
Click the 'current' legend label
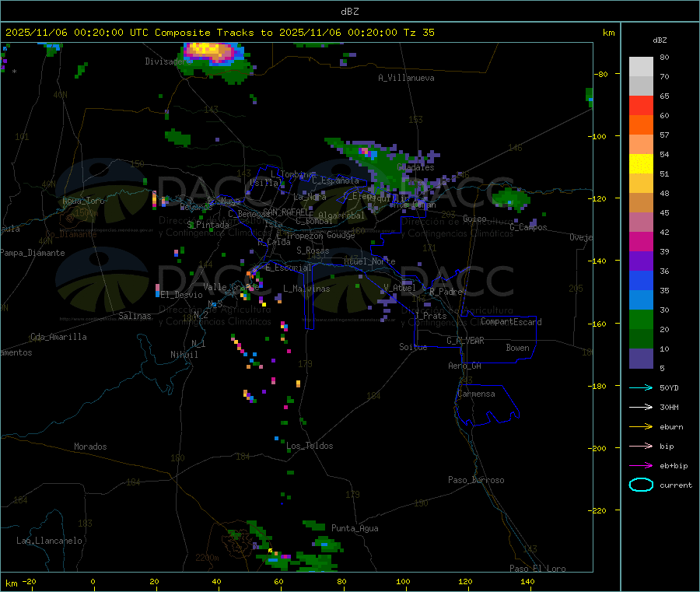click(676, 485)
